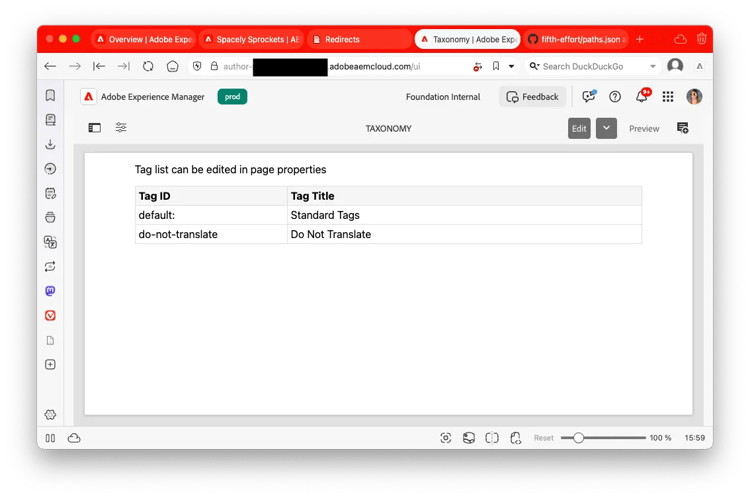Switch to Redirects tab
The image size is (750, 498).
click(359, 39)
